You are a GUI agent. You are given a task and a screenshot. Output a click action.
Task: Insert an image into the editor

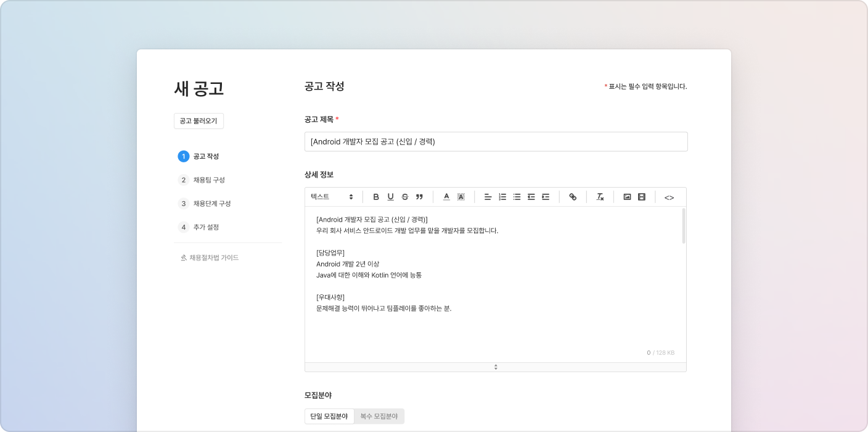(x=627, y=197)
